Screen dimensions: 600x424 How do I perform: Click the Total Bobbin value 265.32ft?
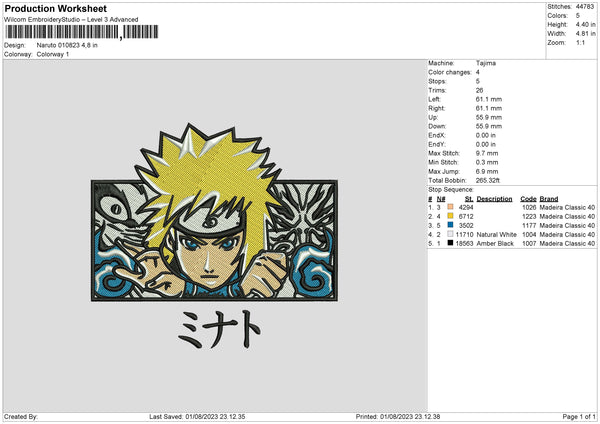tap(488, 180)
